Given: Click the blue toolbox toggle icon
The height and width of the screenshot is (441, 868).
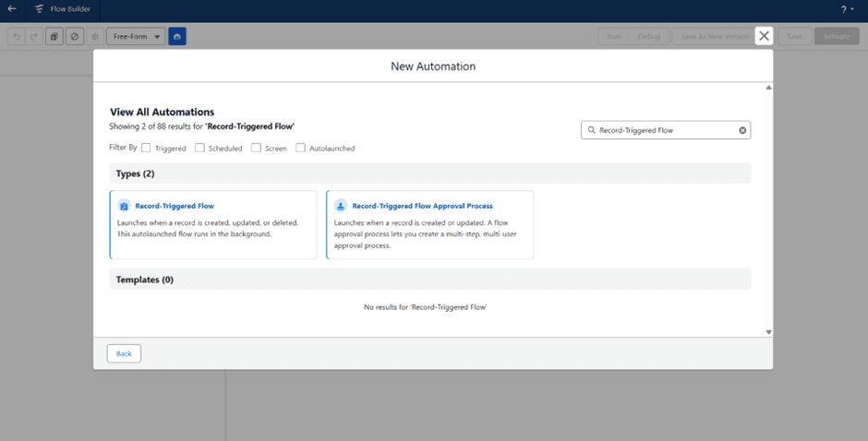Looking at the screenshot, I should tap(177, 37).
